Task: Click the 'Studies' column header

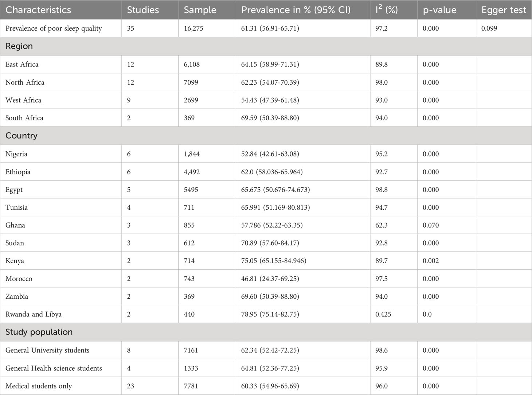Action: (x=143, y=10)
